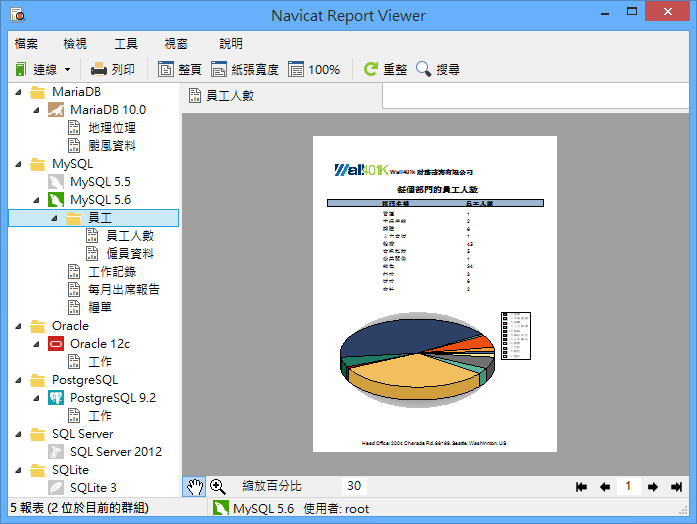Click the pie chart in report preview

pyautogui.click(x=417, y=358)
